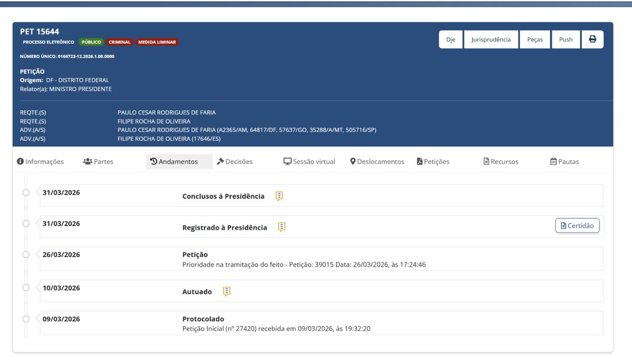Open the Decisões tab
The width and height of the screenshot is (632, 364).
click(235, 161)
